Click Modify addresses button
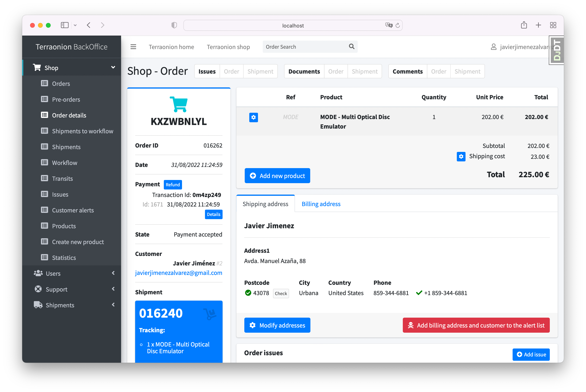586x392 pixels. (277, 325)
